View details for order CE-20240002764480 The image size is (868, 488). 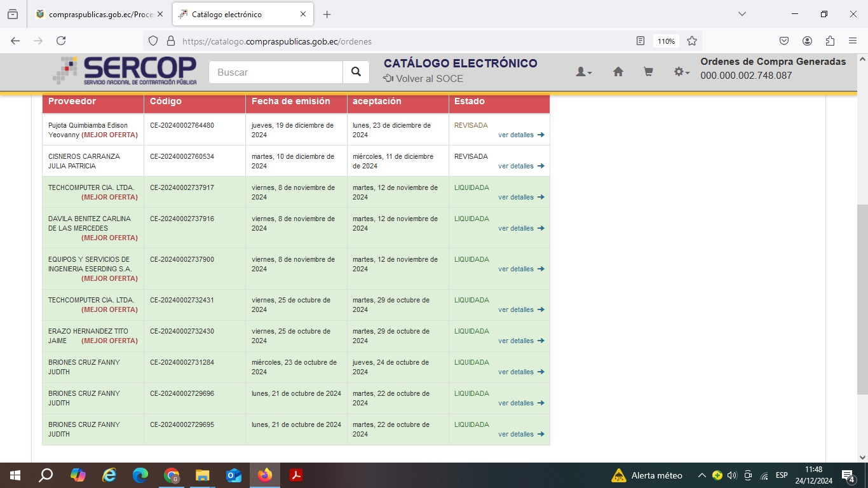click(520, 135)
